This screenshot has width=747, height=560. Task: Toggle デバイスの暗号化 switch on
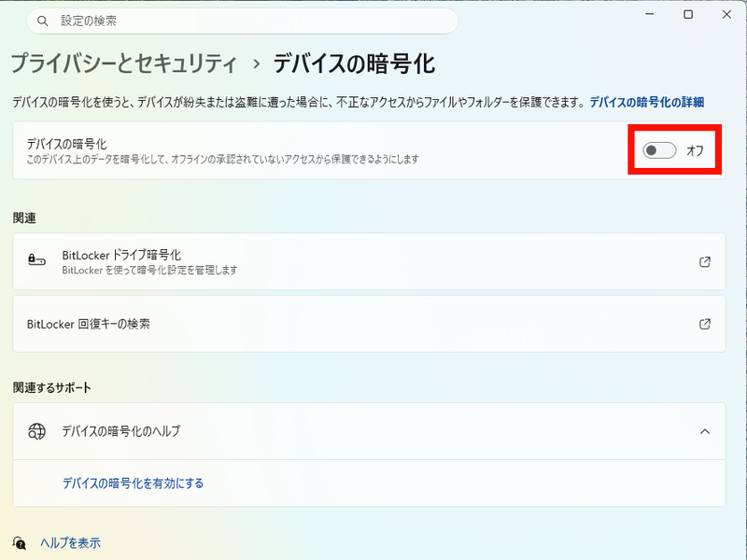click(659, 150)
